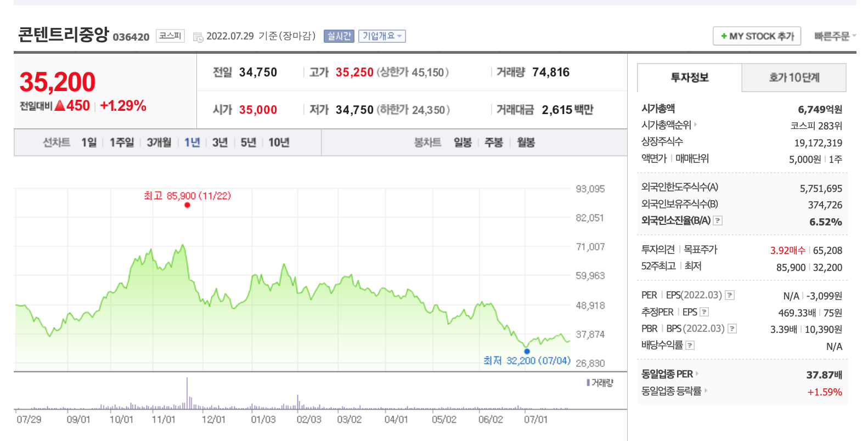The height and width of the screenshot is (441, 868).
Task: Click the MY STOCK 추가 button
Action: tap(757, 36)
